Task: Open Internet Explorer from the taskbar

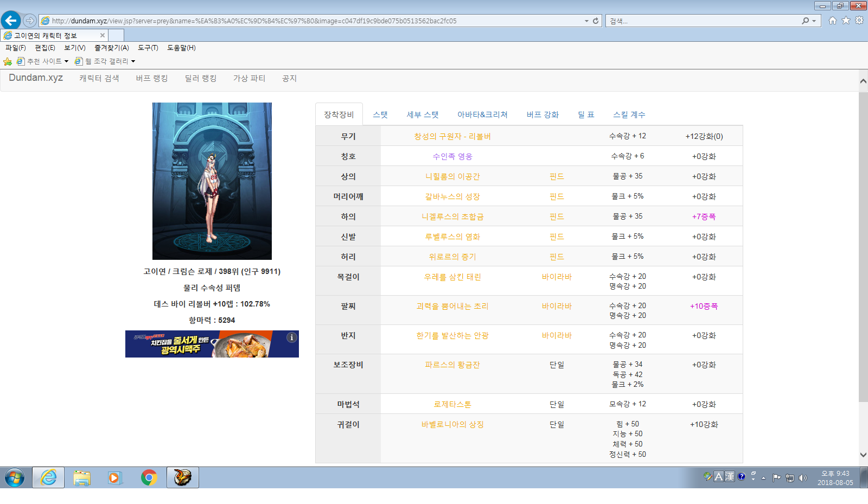Action: click(x=48, y=478)
